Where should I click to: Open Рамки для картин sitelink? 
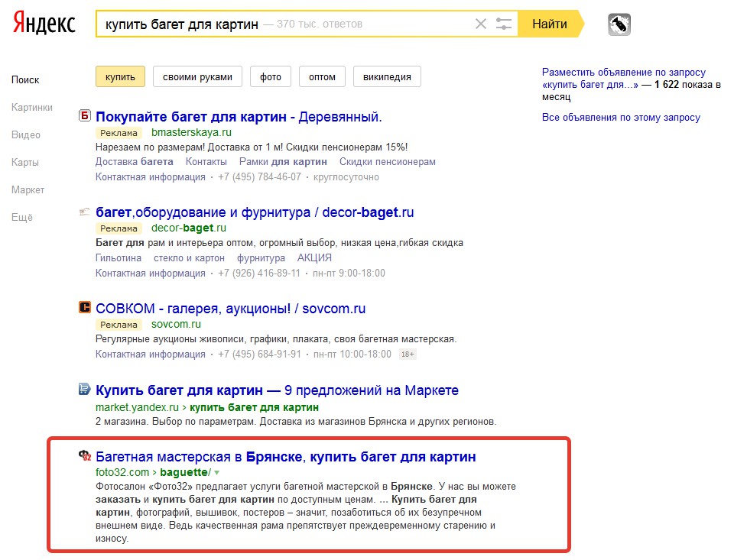(x=283, y=162)
